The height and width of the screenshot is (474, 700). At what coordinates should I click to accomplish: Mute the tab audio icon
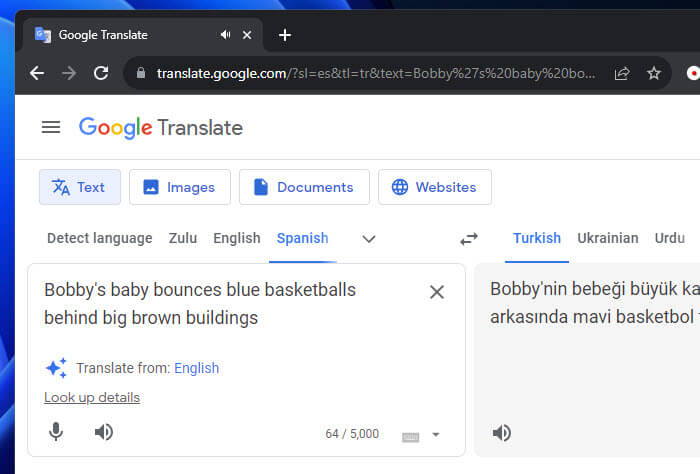point(225,35)
